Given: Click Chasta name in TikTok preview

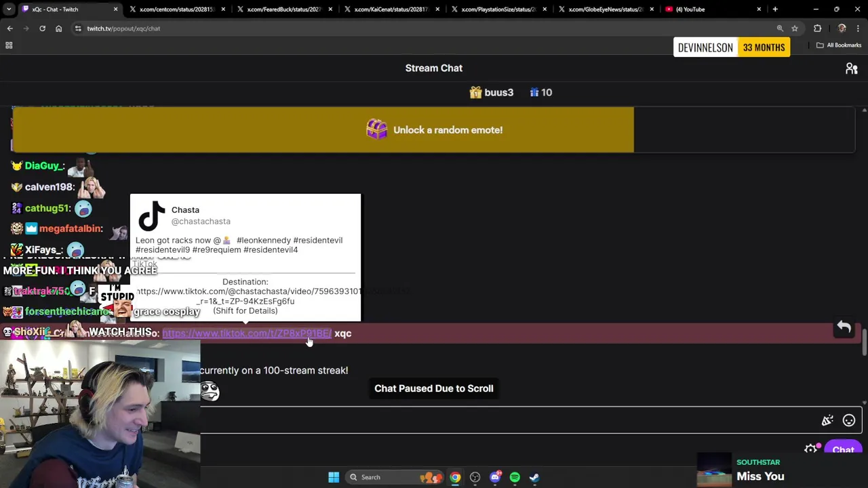Looking at the screenshot, I should (x=185, y=210).
